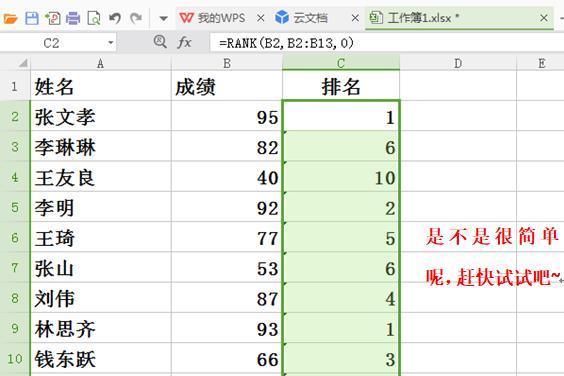Image resolution: width=564 pixels, height=376 pixels.
Task: Click the rank cell in 王琦's row
Action: click(341, 237)
